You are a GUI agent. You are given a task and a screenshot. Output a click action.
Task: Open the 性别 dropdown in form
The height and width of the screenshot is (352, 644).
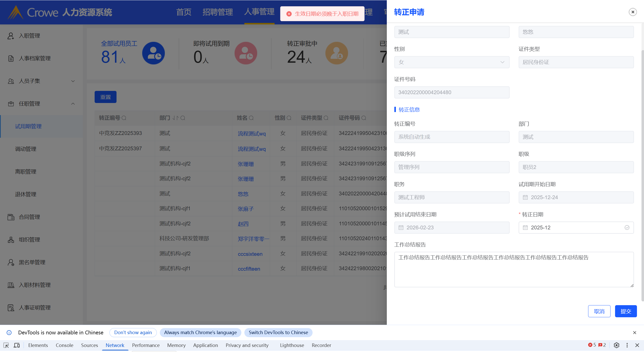click(452, 62)
